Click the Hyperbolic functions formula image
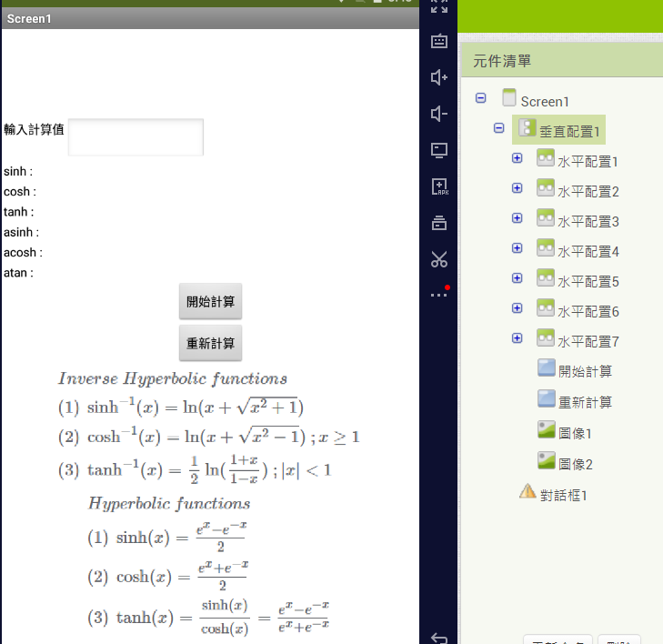 pos(209,566)
